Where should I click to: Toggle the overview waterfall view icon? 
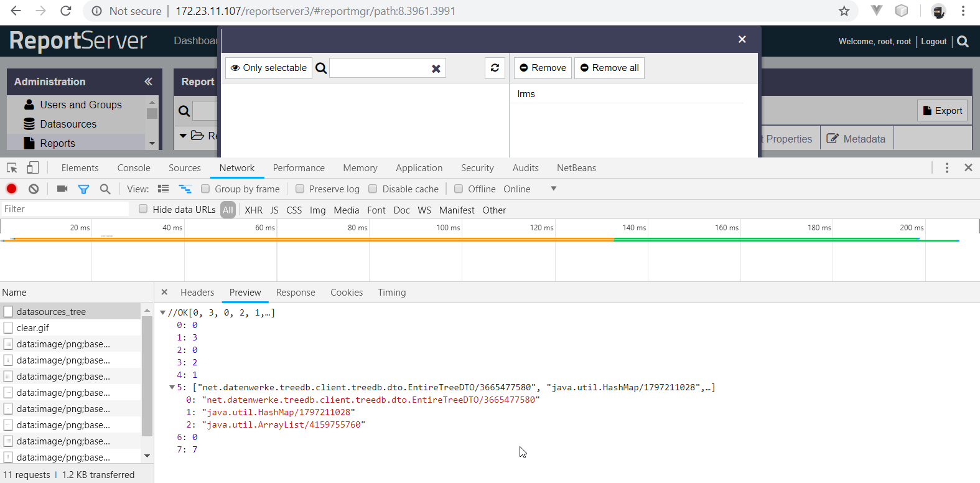tap(185, 189)
